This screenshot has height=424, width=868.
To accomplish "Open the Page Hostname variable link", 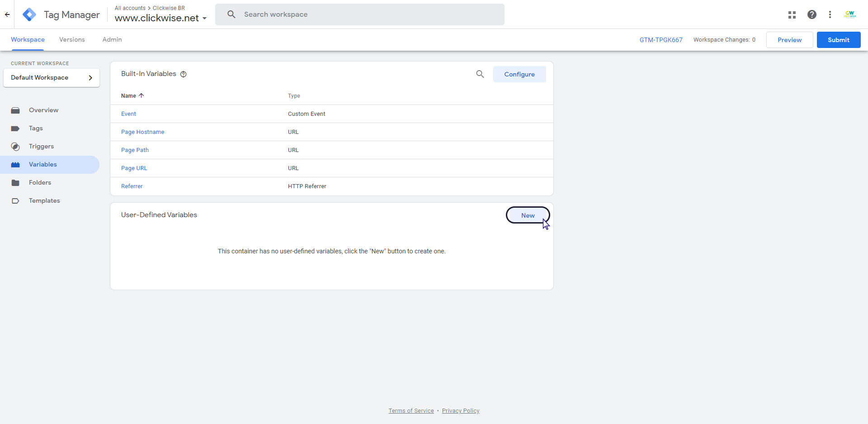I will point(142,132).
